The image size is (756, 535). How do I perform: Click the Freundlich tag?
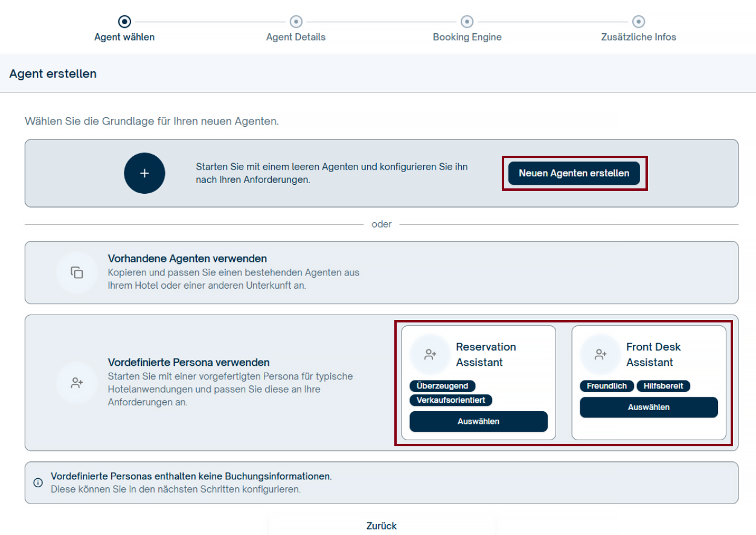point(607,386)
